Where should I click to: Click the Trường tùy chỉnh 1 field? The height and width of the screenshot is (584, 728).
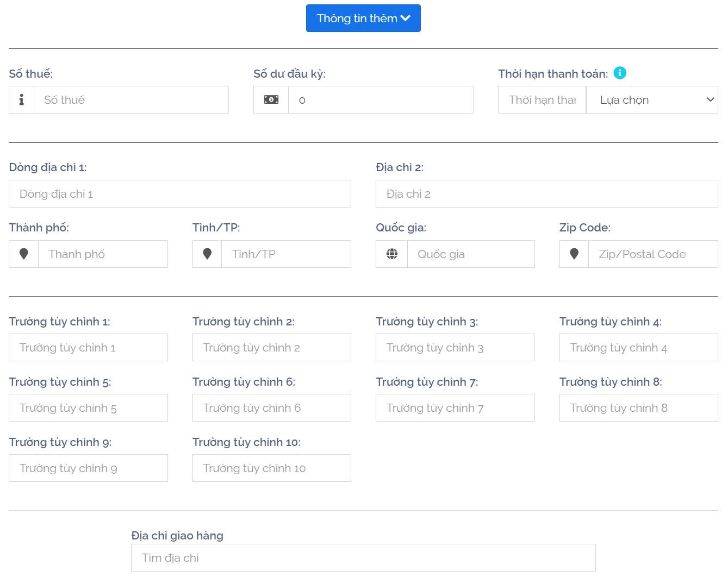[x=88, y=348]
